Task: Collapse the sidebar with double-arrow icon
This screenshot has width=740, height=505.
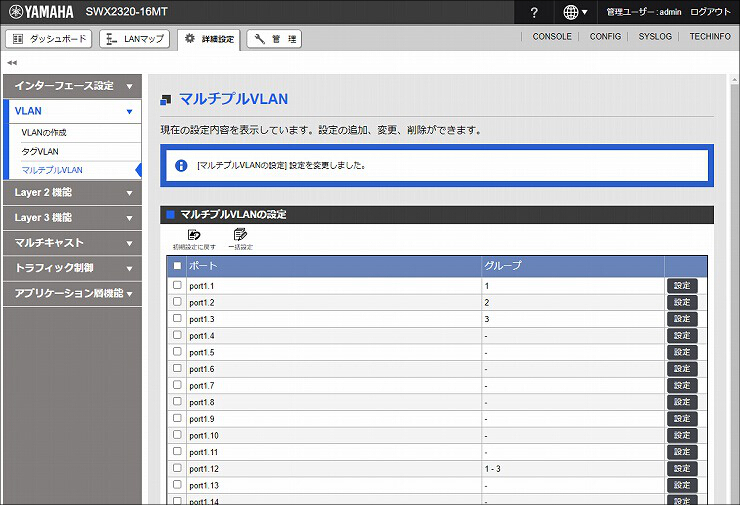Action: (12, 62)
